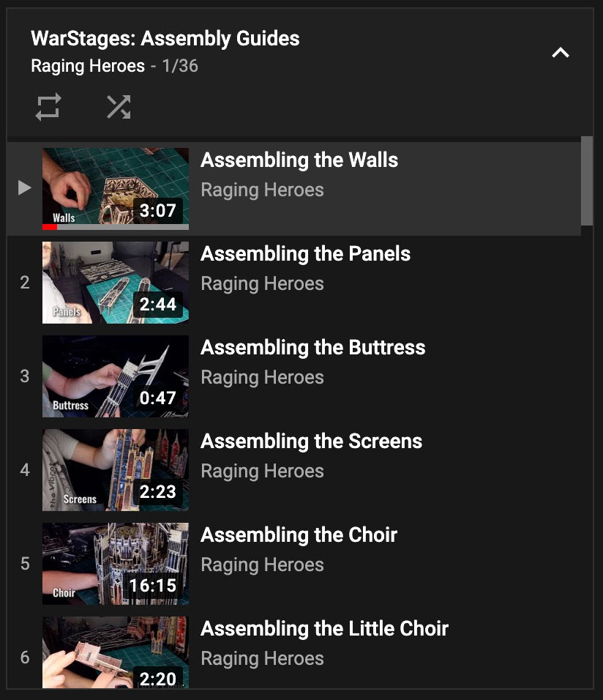Select Assembling the Little Choir title
Image resolution: width=603 pixels, height=700 pixels.
[324, 629]
